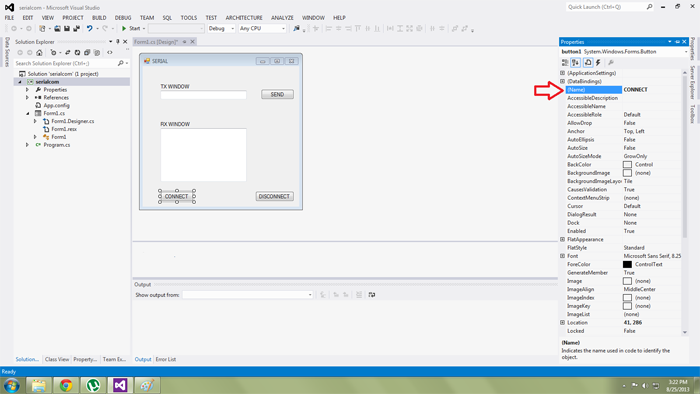Click the BackgroundImage swatch box
Image resolution: width=700 pixels, height=394 pixels.
(x=627, y=173)
